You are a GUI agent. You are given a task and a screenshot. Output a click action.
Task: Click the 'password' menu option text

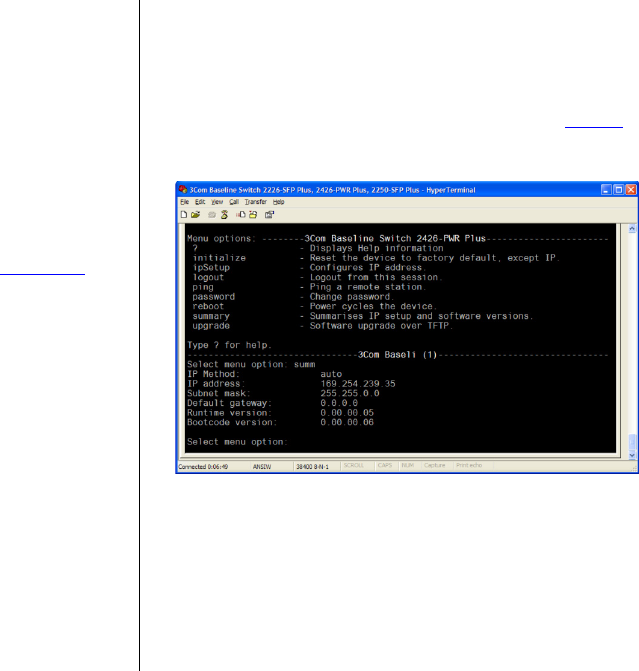point(214,297)
